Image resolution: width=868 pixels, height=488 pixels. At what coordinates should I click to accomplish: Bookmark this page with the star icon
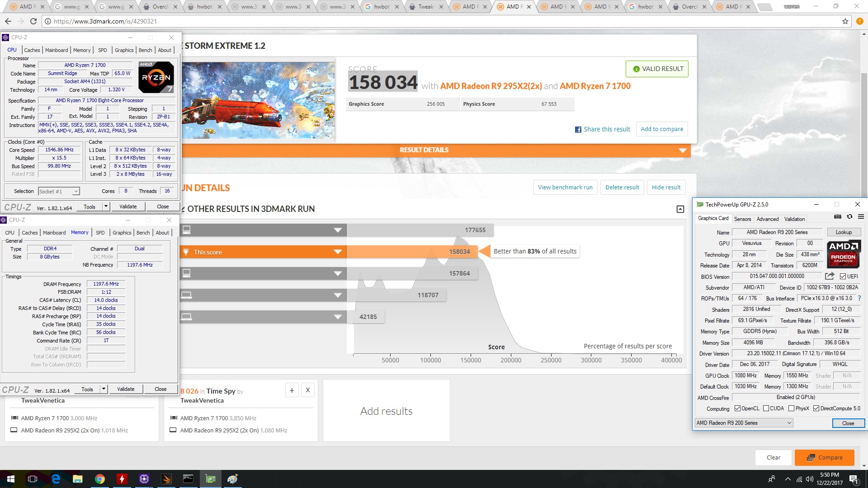pos(845,21)
